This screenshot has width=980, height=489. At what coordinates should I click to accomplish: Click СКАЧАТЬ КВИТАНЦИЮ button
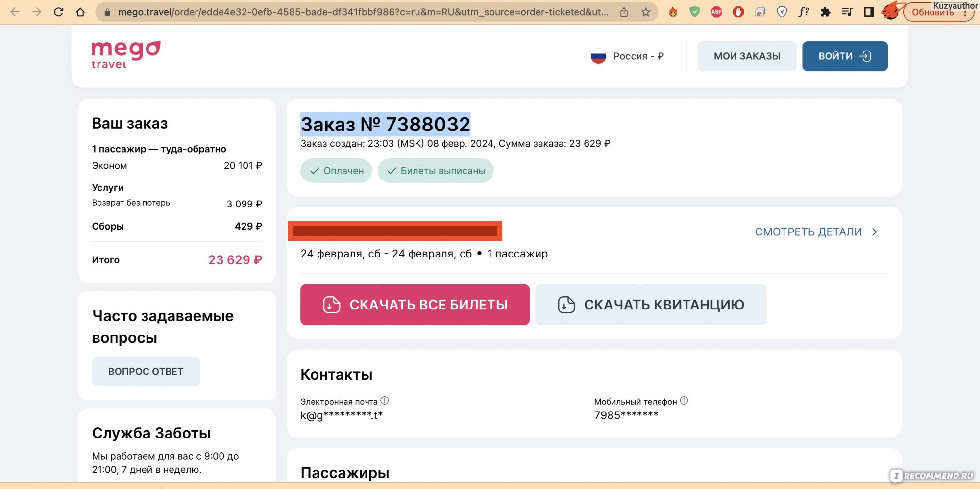tap(651, 305)
